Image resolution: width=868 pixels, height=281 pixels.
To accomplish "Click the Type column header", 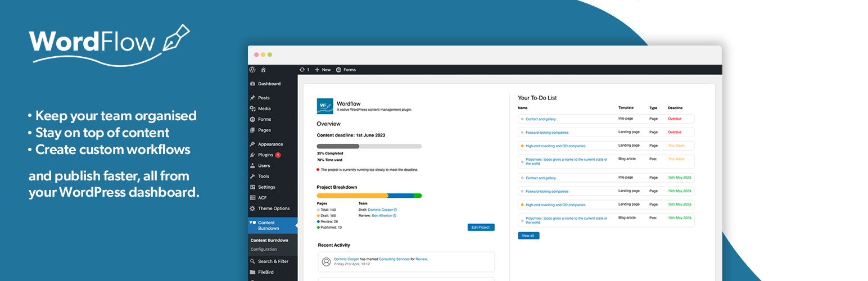I will pos(653,107).
